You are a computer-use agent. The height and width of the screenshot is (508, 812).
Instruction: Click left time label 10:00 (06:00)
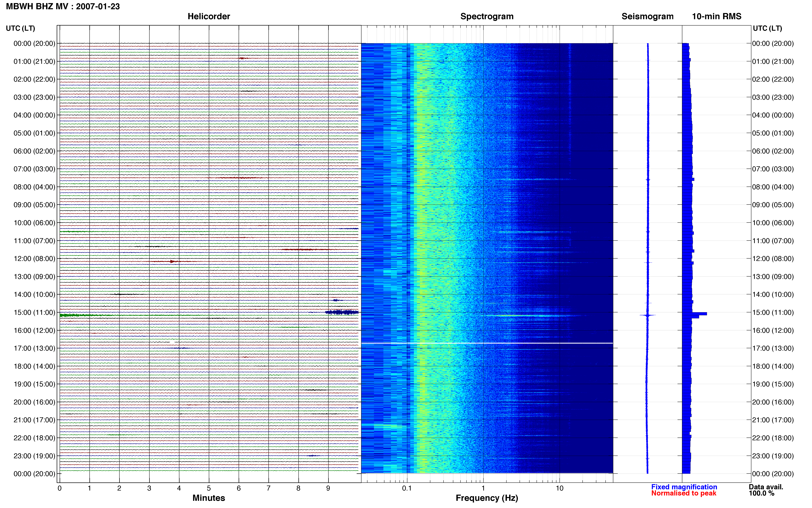pyautogui.click(x=34, y=223)
